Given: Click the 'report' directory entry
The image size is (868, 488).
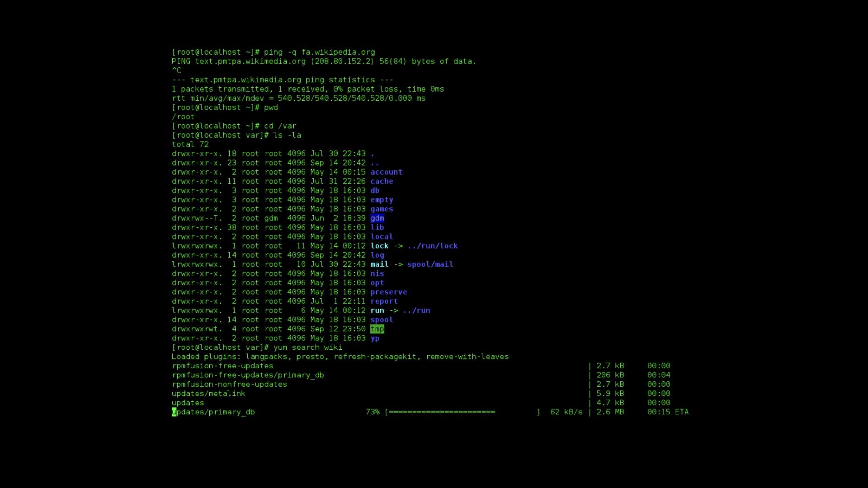Looking at the screenshot, I should pyautogui.click(x=384, y=301).
